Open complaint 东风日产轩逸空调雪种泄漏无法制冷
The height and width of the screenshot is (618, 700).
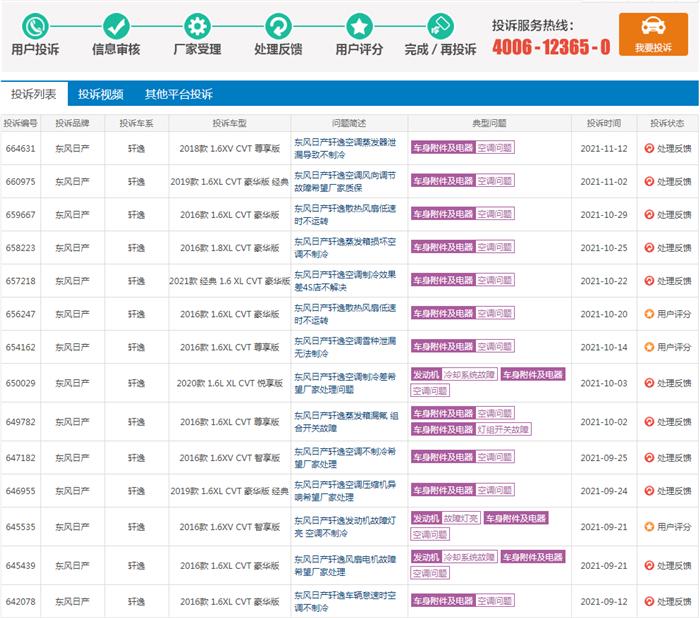click(345, 347)
